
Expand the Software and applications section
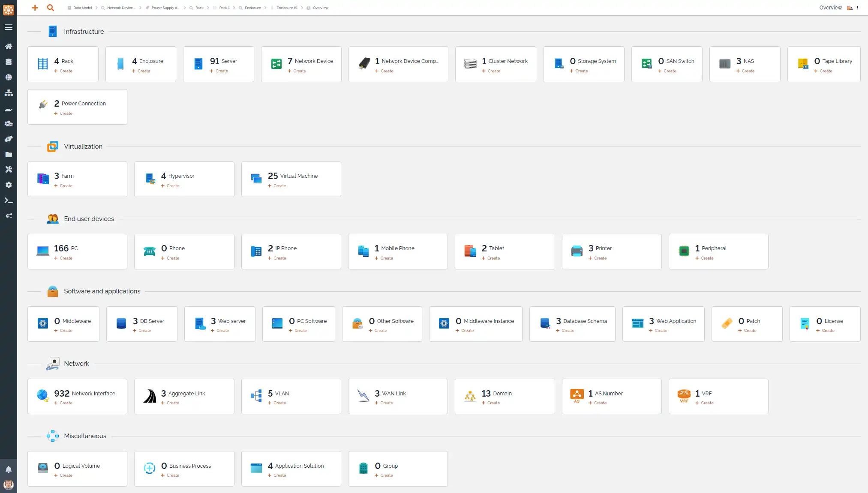tap(102, 291)
